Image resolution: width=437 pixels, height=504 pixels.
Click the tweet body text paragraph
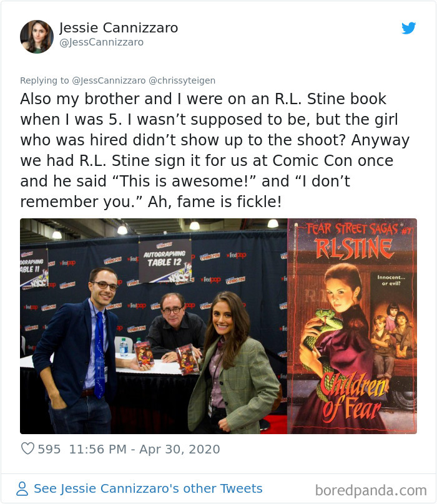click(x=215, y=150)
